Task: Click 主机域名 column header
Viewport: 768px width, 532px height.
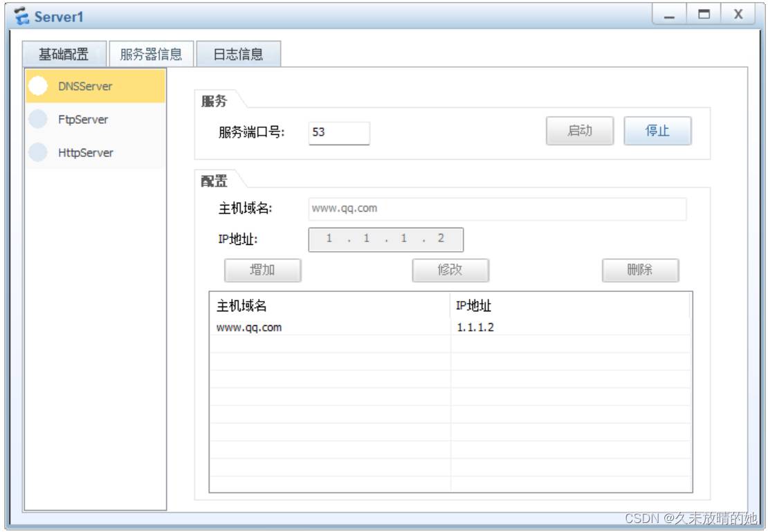Action: 329,306
